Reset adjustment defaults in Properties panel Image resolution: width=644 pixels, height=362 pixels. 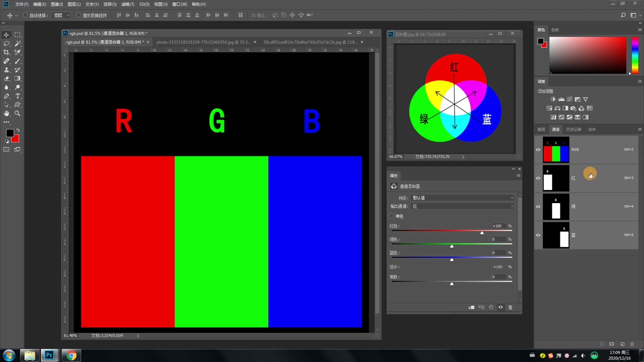pos(491,307)
